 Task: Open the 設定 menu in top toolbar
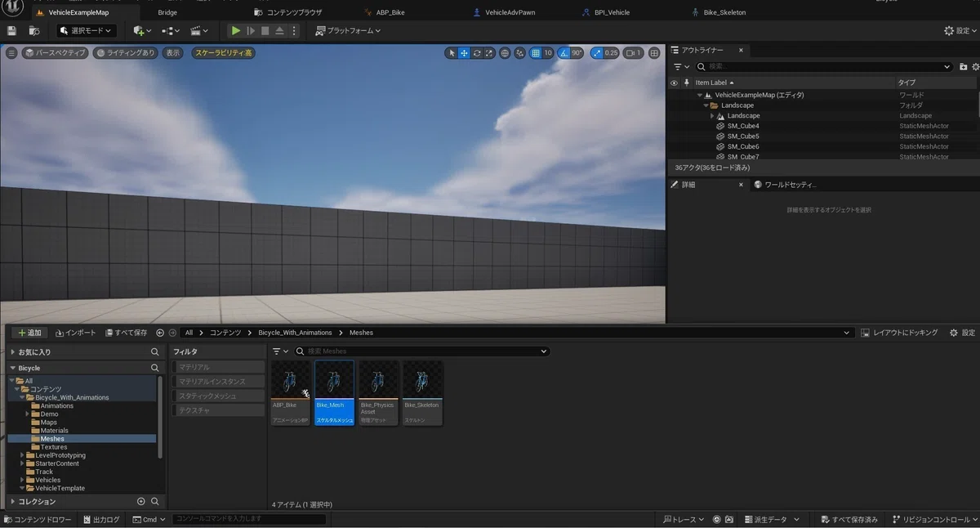(960, 31)
